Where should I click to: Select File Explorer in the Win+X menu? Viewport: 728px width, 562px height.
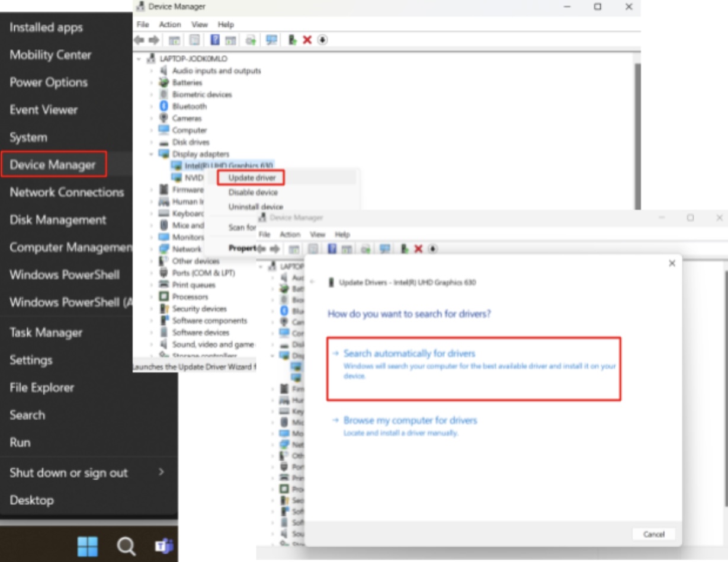click(42, 387)
